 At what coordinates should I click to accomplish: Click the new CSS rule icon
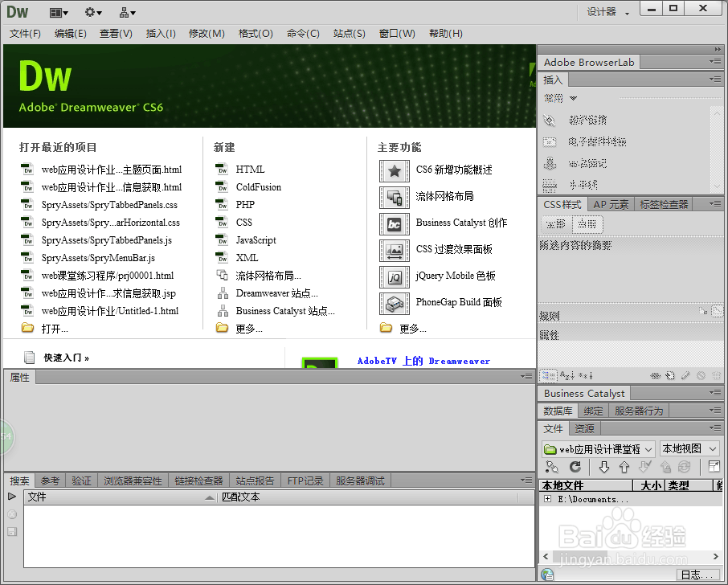pos(670,375)
